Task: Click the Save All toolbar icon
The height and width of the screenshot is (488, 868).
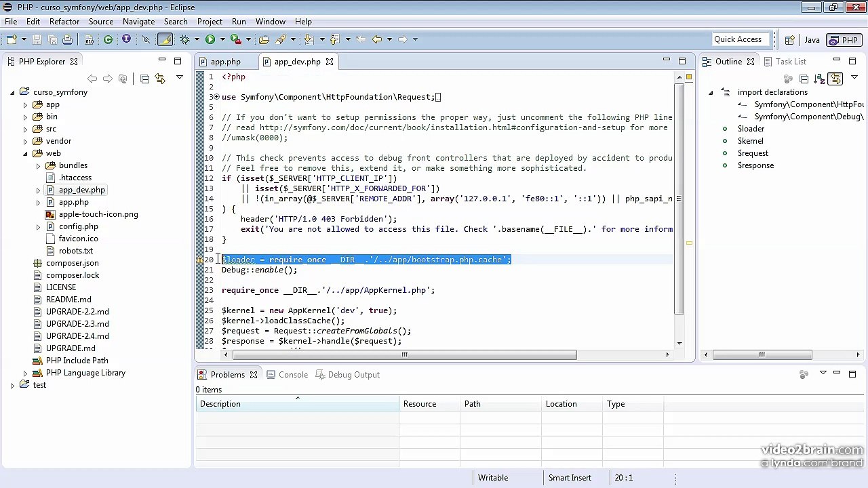Action: [x=52, y=39]
